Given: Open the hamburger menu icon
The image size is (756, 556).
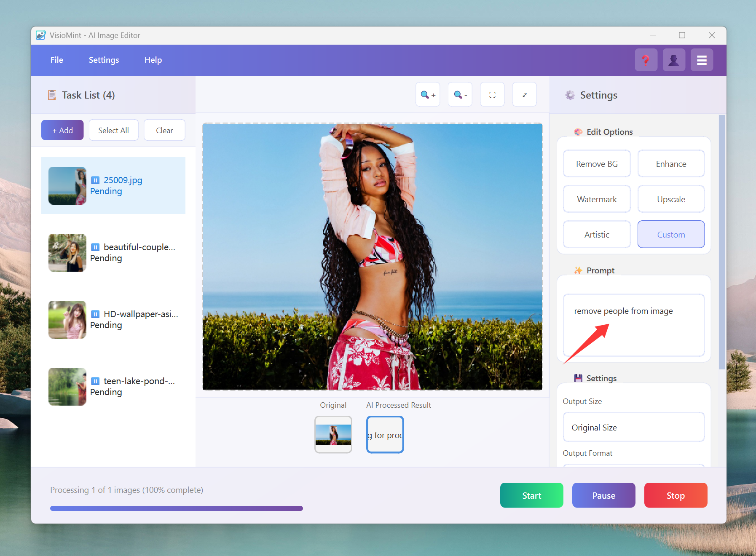Looking at the screenshot, I should 702,60.
